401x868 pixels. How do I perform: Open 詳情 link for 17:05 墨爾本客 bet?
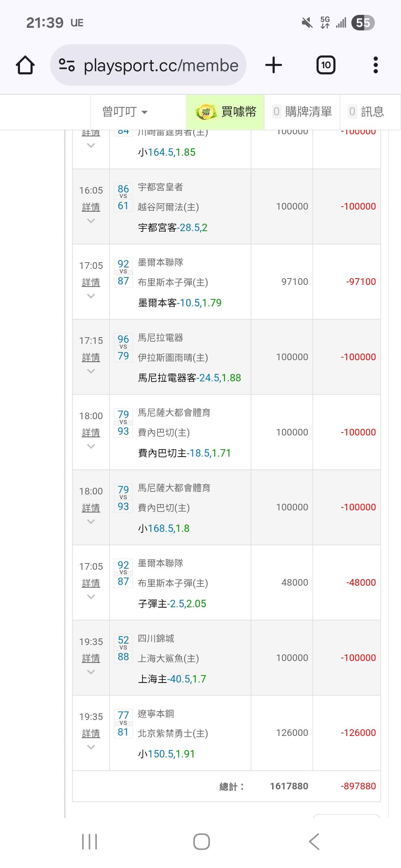[x=91, y=282]
